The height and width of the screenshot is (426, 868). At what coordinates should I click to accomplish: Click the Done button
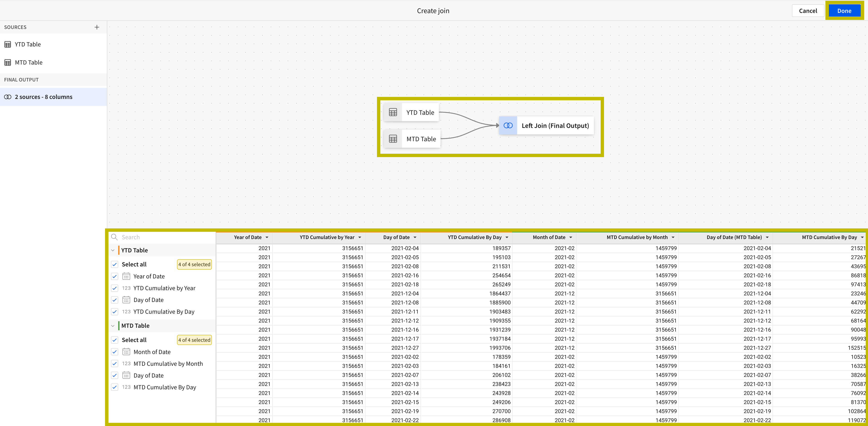coord(844,10)
